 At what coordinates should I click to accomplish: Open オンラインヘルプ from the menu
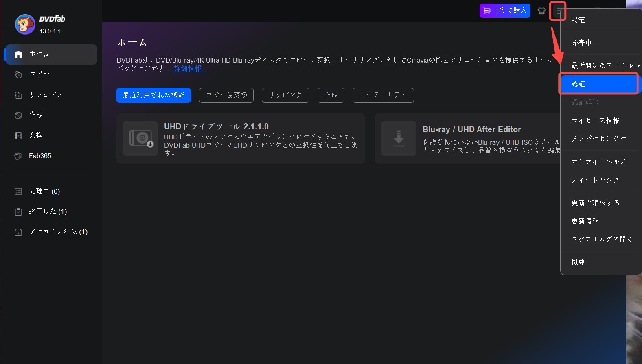click(x=601, y=161)
